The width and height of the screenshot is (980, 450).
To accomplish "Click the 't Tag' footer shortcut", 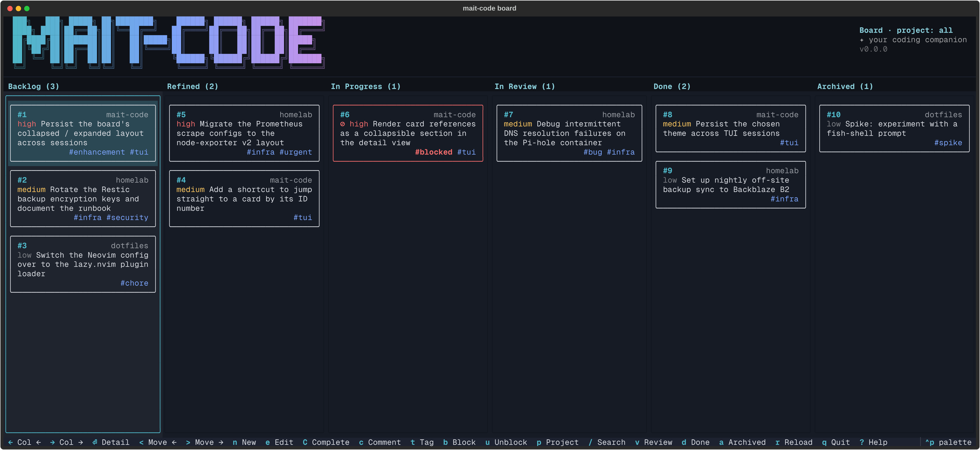I will tap(422, 442).
